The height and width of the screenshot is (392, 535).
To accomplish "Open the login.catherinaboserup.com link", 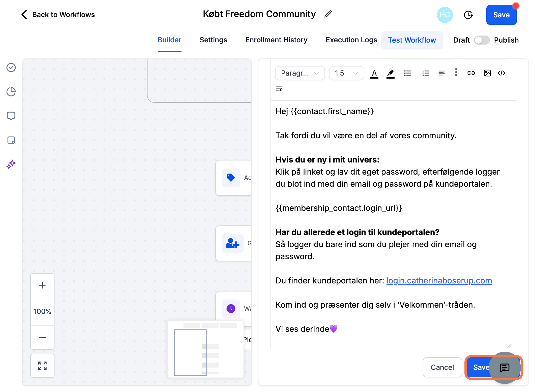I will click(x=439, y=281).
